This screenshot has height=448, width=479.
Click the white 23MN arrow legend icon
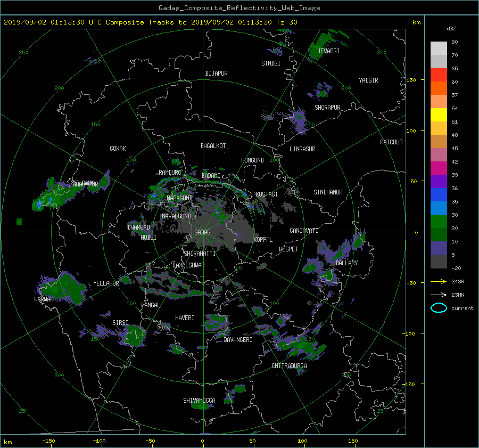439,295
